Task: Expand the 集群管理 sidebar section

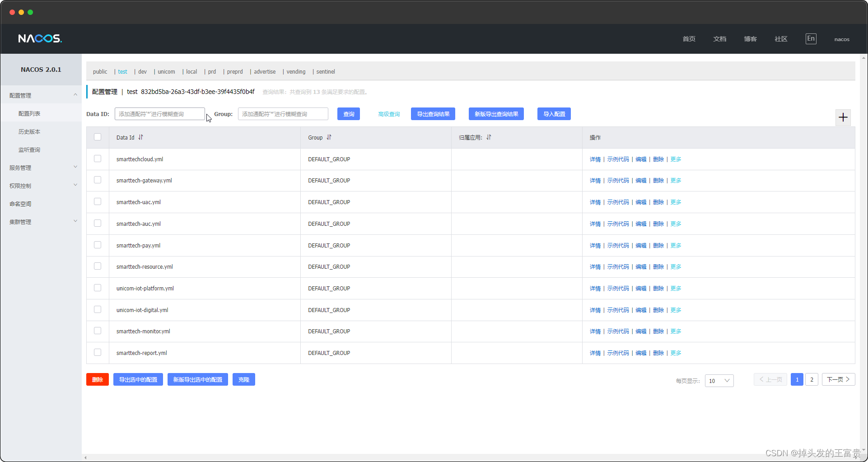Action: click(x=75, y=221)
